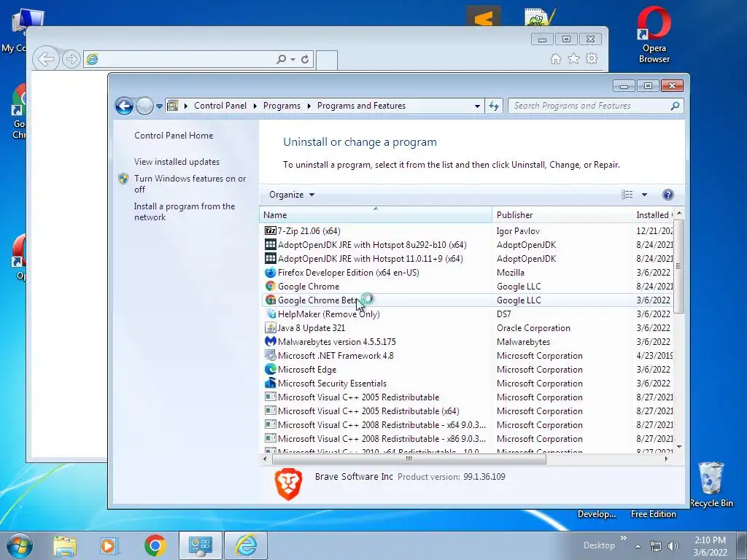Select Visual C++ 2008 Redistributable x64 row
The width and height of the screenshot is (747, 560).
coord(467,425)
